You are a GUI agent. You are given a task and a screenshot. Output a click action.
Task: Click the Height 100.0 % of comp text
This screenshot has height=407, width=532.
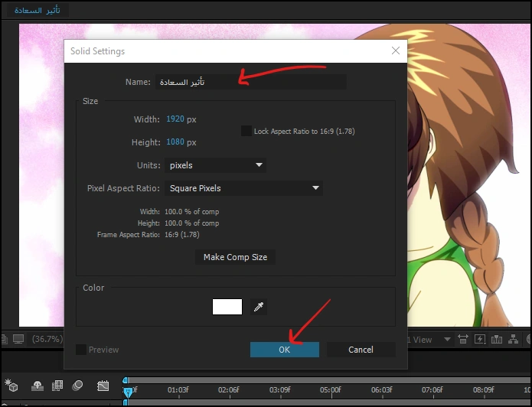click(178, 223)
